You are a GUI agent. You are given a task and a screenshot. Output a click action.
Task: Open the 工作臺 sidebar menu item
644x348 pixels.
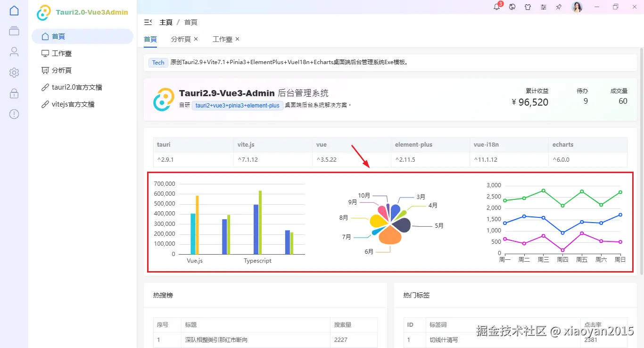point(83,53)
